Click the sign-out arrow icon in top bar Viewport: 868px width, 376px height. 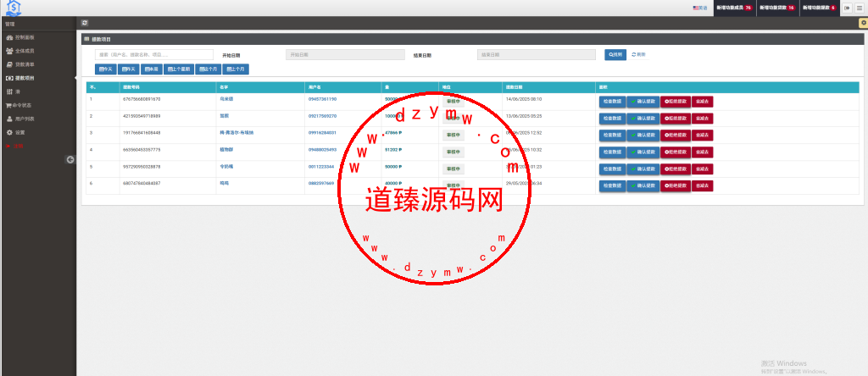click(847, 8)
